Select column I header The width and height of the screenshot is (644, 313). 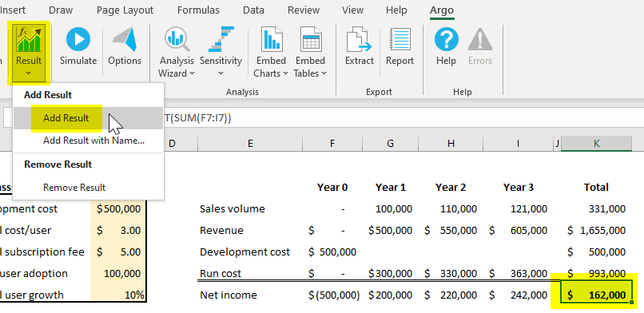click(x=518, y=143)
